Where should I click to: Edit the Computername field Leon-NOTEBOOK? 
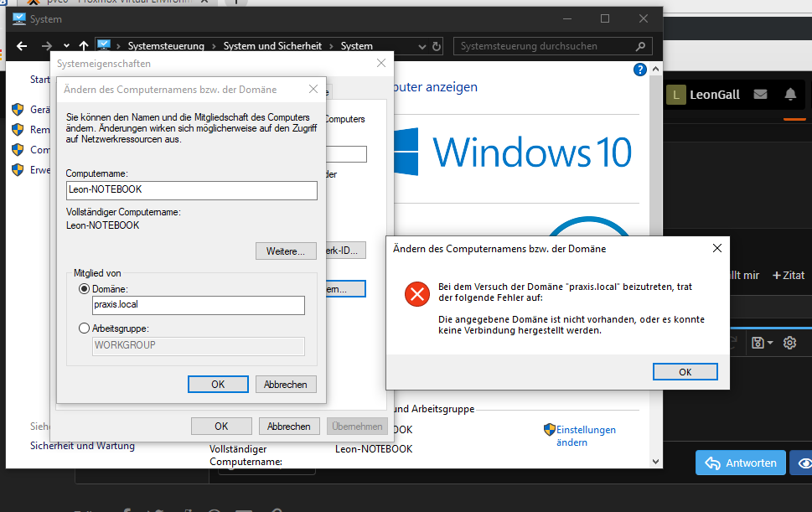point(192,190)
